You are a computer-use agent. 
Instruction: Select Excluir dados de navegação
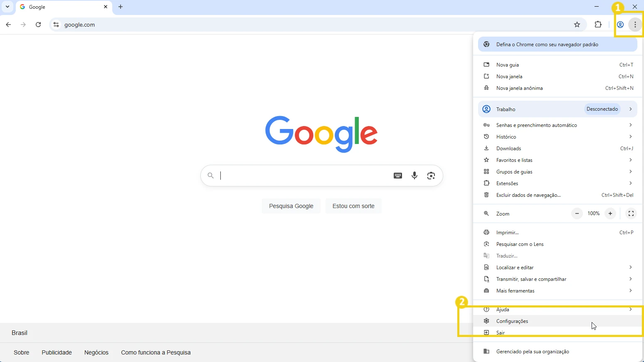[x=558, y=195]
